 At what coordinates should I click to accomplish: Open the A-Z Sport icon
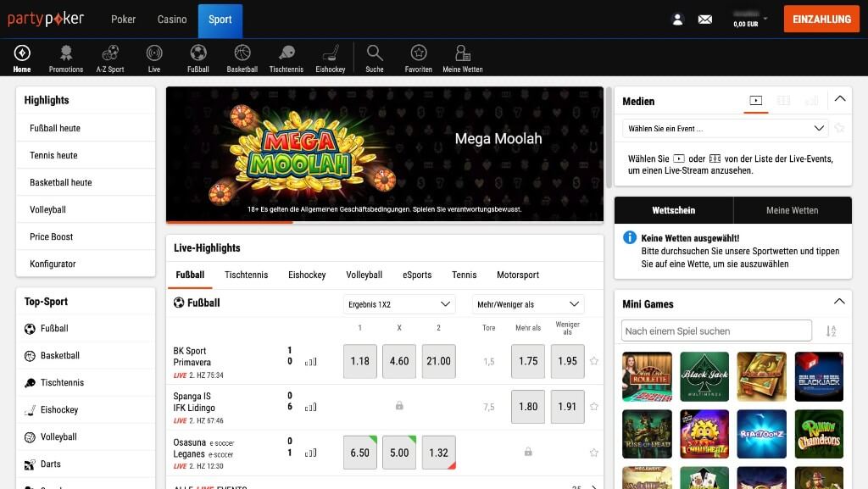tap(110, 53)
